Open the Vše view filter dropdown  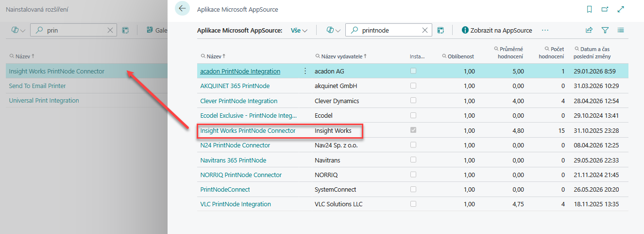point(299,30)
